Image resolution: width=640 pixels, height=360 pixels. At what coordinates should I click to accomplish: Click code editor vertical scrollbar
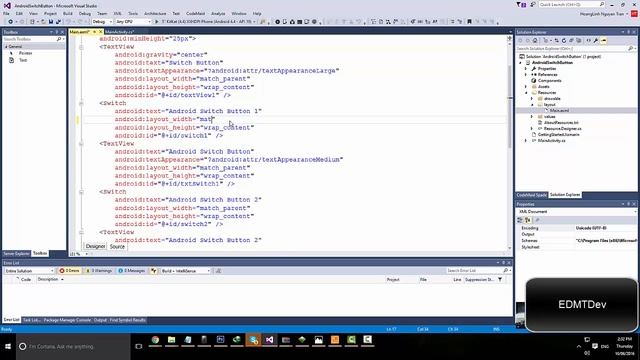pyautogui.click(x=510, y=143)
